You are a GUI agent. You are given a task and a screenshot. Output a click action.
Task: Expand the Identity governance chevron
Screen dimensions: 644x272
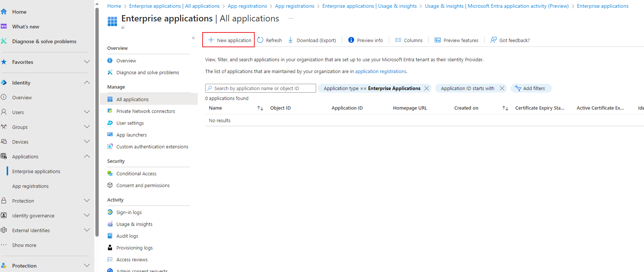tap(87, 215)
